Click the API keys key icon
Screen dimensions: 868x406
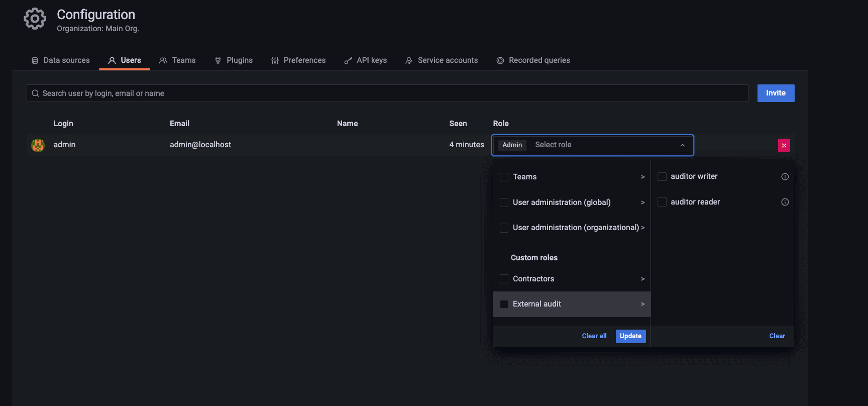coord(348,60)
